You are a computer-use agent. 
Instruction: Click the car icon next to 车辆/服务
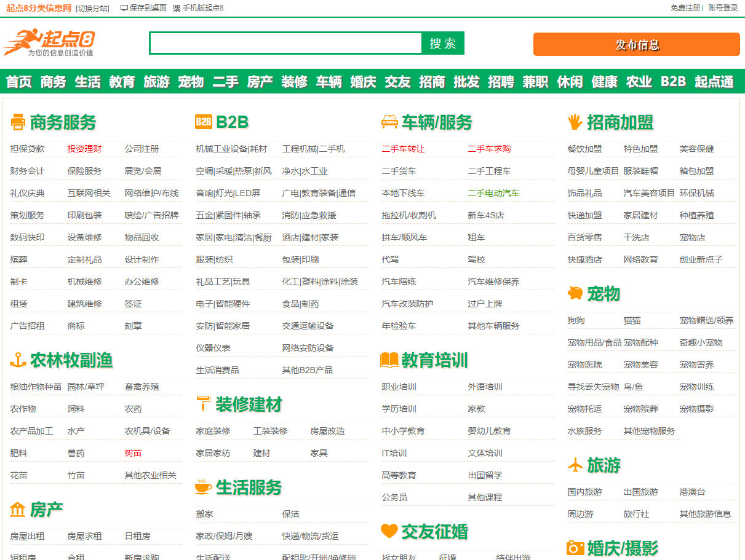[390, 122]
